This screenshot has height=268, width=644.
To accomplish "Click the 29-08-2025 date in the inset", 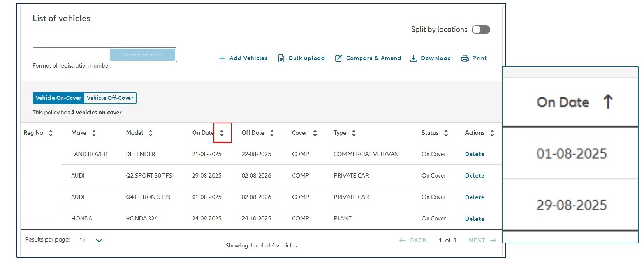I will pyautogui.click(x=572, y=205).
